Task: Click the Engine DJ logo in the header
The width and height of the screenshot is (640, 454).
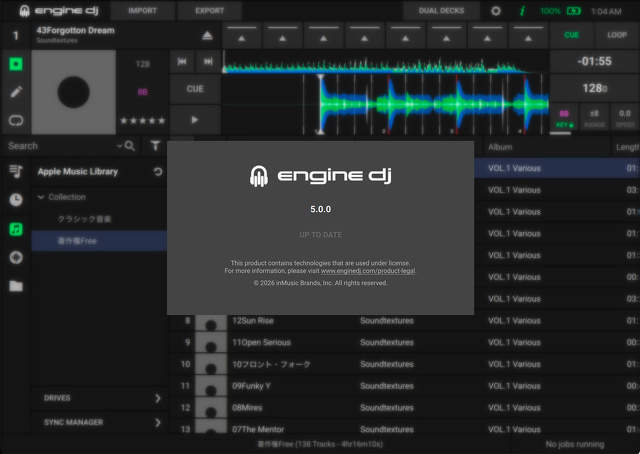Action: [x=59, y=11]
